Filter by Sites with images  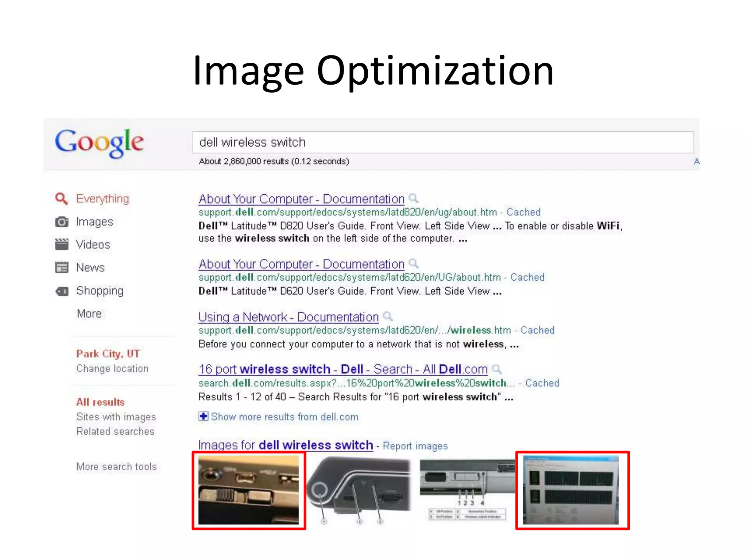[x=116, y=417]
